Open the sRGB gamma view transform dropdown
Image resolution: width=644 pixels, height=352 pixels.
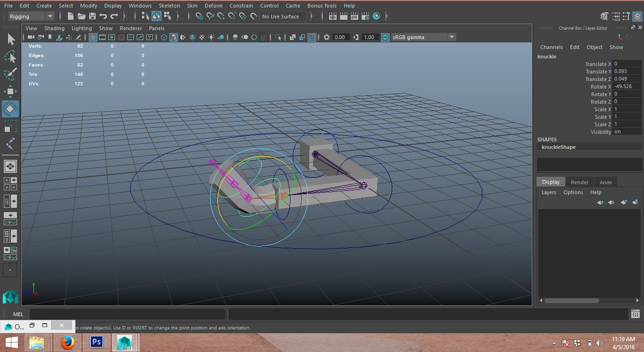424,37
